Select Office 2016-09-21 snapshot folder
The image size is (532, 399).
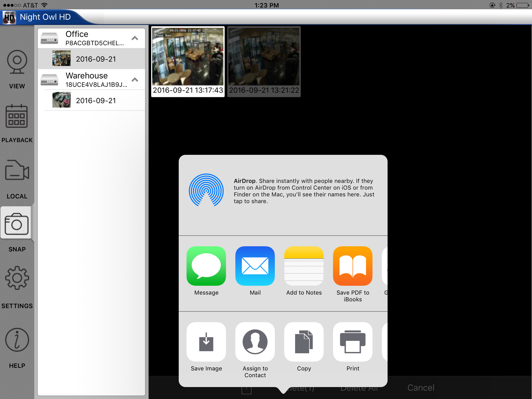[x=91, y=59]
